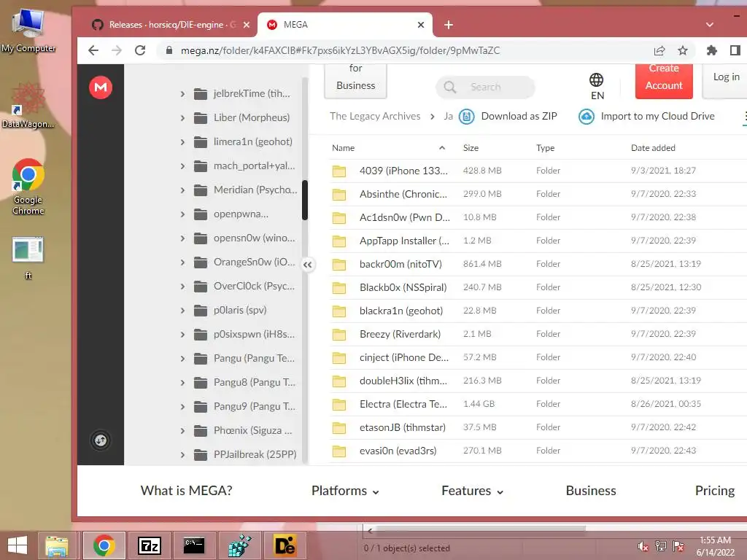Click The Legacy Archives breadcrumb
Viewport: 747px width, 560px height.
375,116
